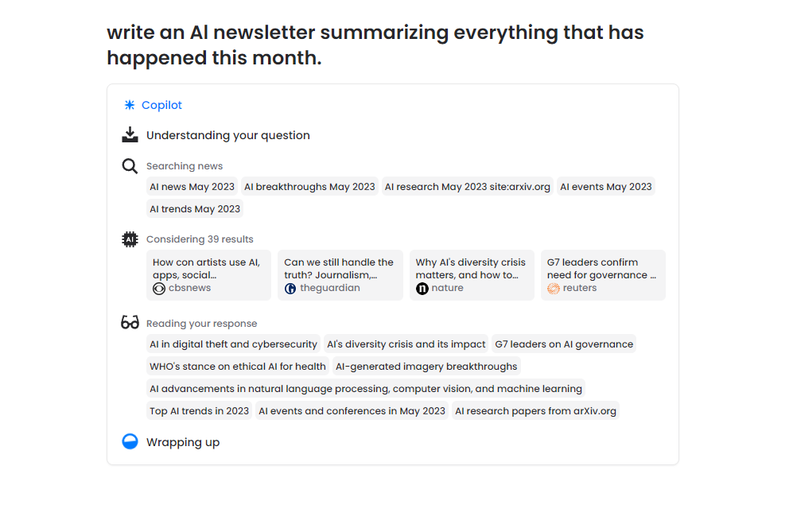
Task: Click the 'Top AI trends in 2023' tag
Action: (199, 411)
